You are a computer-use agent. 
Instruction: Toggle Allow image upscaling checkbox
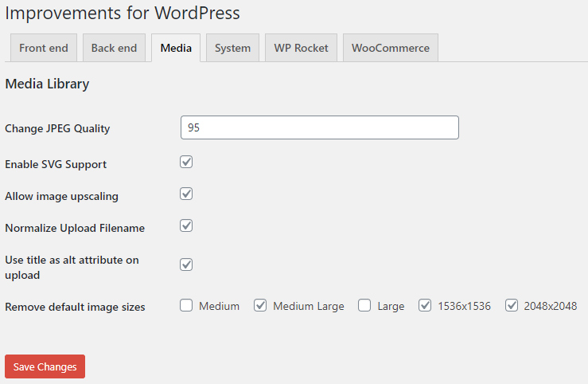tap(186, 194)
